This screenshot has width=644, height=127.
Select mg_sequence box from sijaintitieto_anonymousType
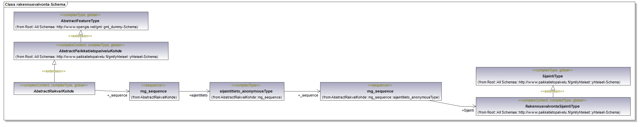pos(381,91)
